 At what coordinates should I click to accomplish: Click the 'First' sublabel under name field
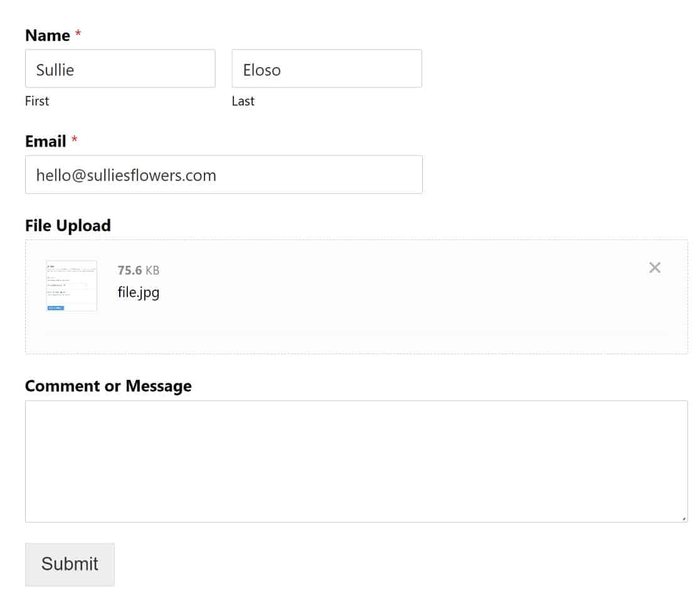(x=36, y=101)
